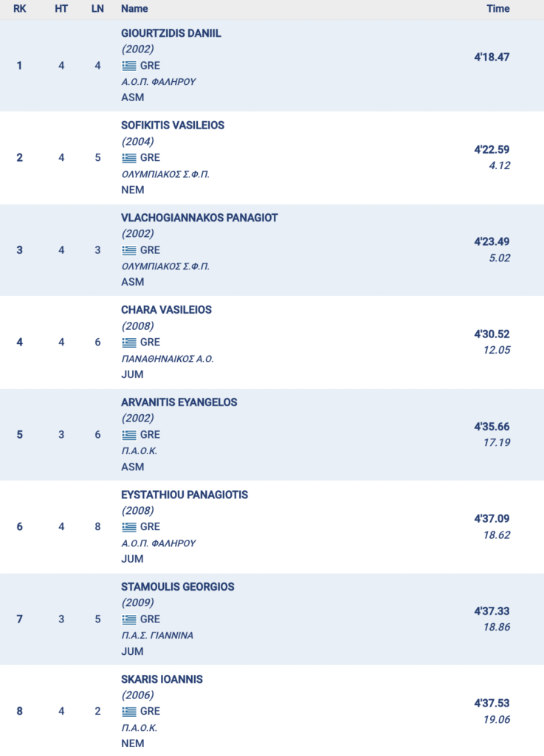This screenshot has width=544, height=756.
Task: Click the Greek flag for Eystathiou Panagiotis
Action: click(x=129, y=527)
